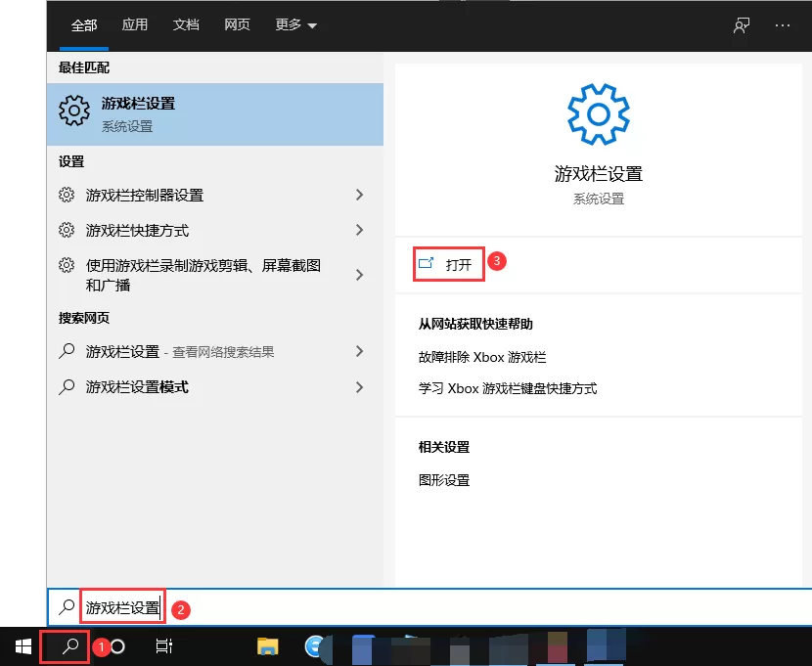The height and width of the screenshot is (666, 812).
Task: Expand the 游戏栏设置模式 search suggestion
Action: 359,387
